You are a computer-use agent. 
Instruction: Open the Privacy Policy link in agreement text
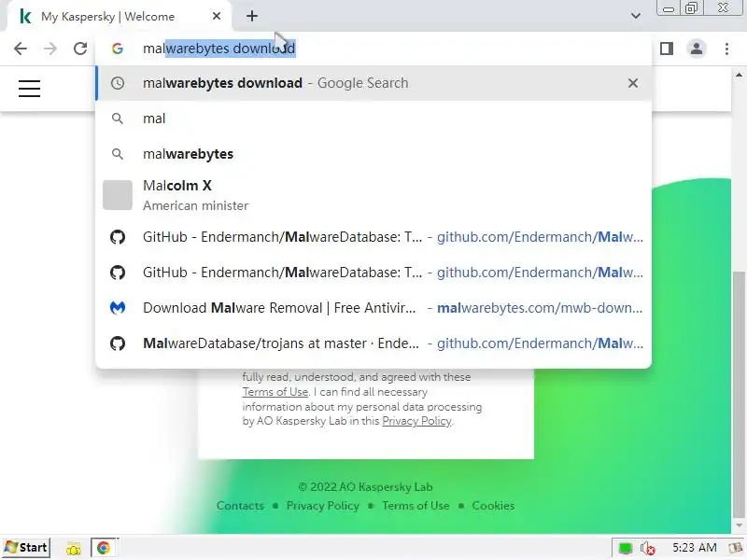tap(416, 421)
